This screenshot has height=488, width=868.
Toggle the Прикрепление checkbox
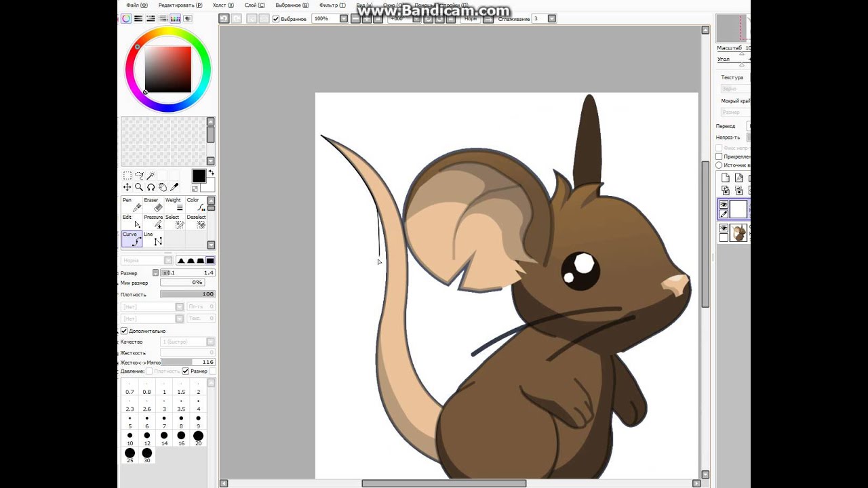click(x=719, y=157)
